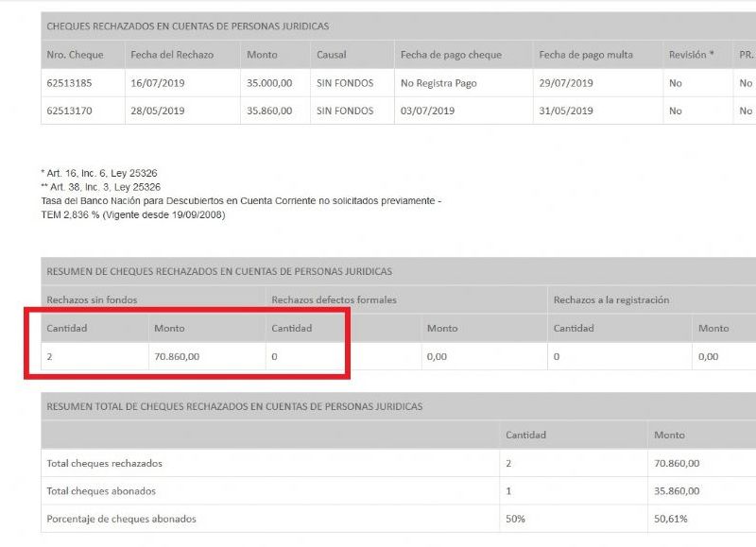Select the 'Fecha del Rechazo' column header
Image resolution: width=756 pixels, height=547 pixels.
pos(172,55)
